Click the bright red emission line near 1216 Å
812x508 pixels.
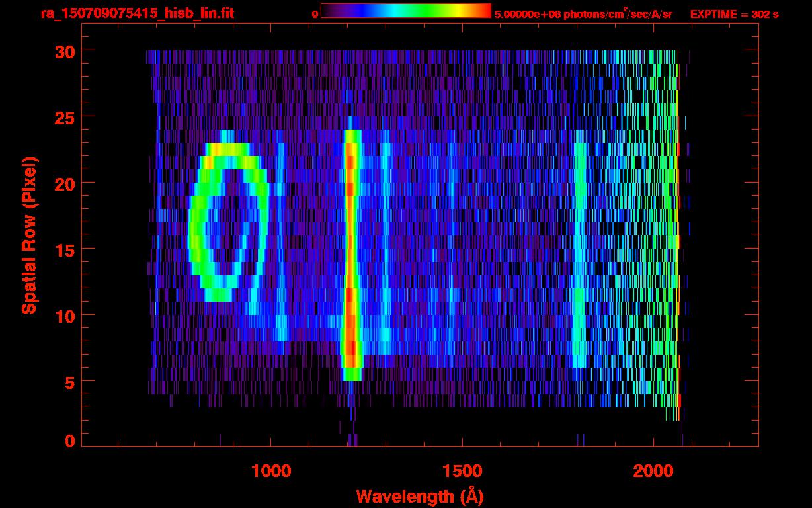tap(351, 255)
